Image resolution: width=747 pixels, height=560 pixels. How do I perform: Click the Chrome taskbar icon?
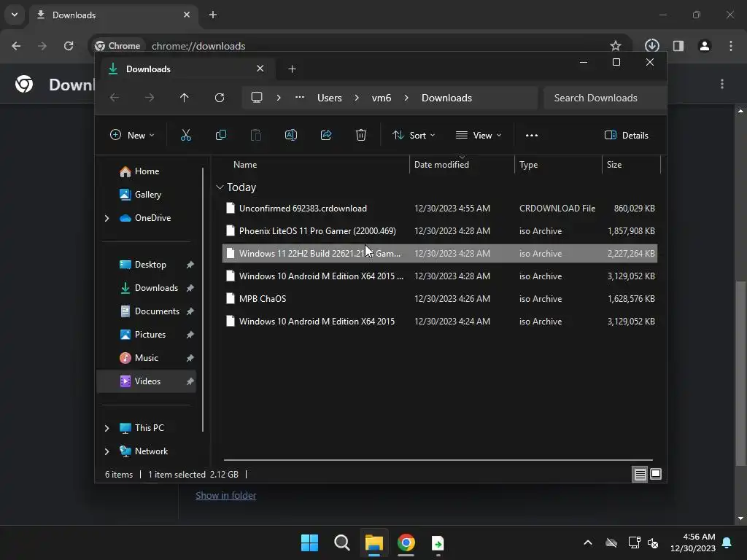click(406, 542)
